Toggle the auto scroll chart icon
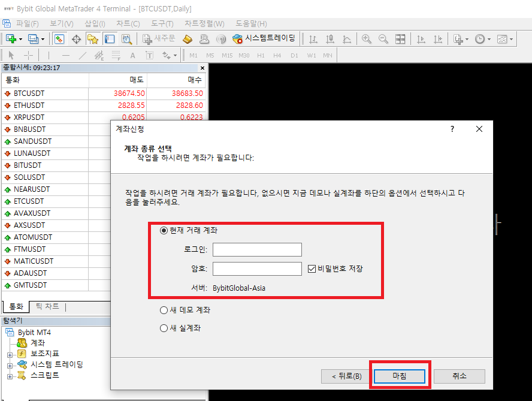This screenshot has height=401, width=532. [x=421, y=39]
